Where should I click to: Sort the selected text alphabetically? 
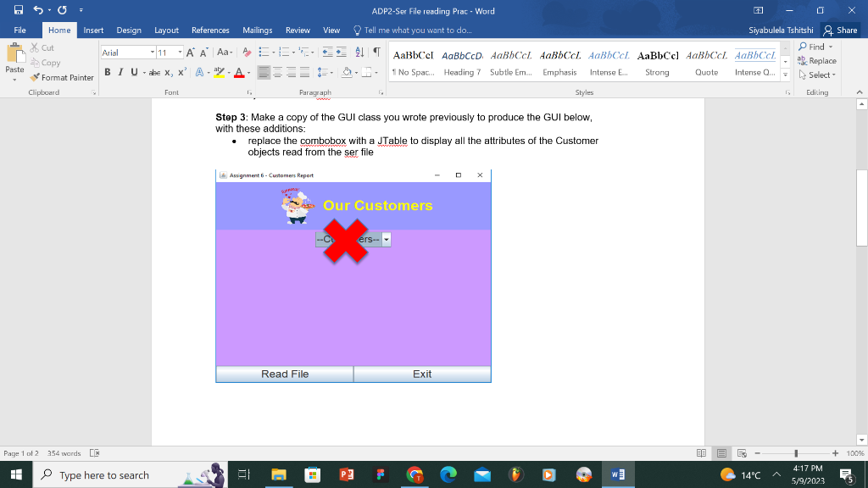click(359, 53)
